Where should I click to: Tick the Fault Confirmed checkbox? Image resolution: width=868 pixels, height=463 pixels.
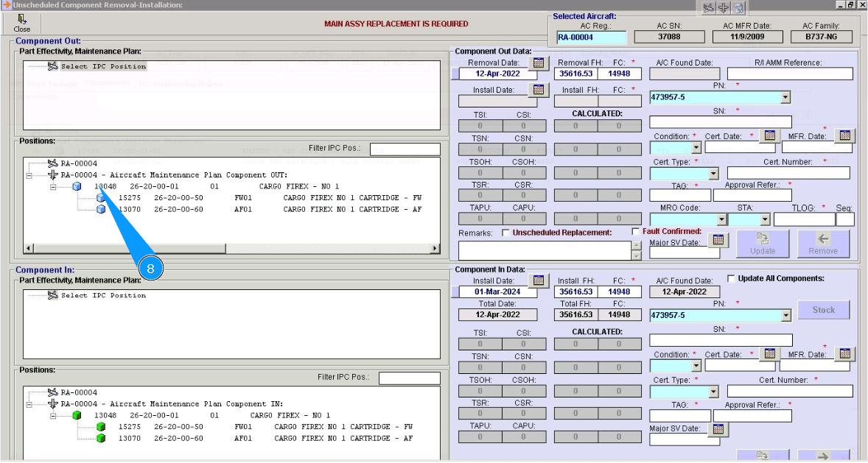point(636,232)
